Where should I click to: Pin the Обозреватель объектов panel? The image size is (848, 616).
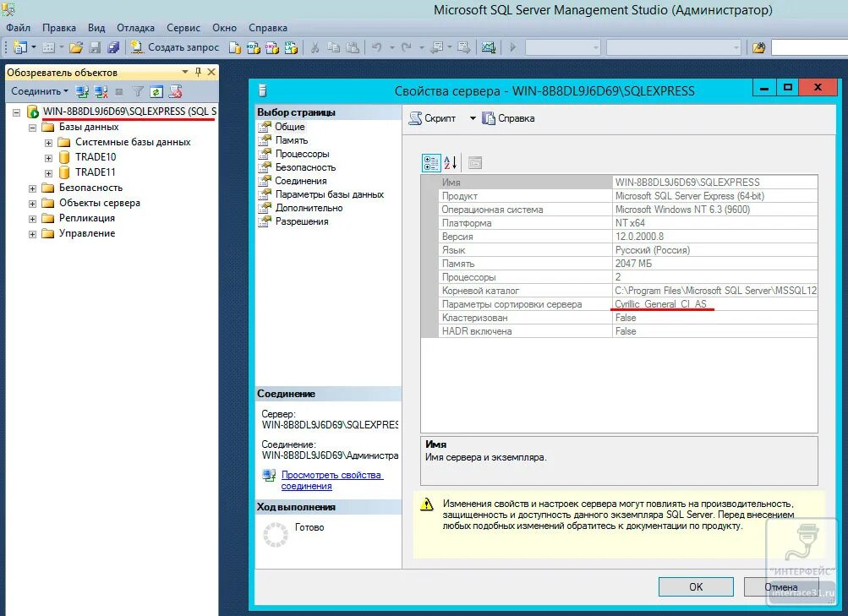[x=198, y=72]
